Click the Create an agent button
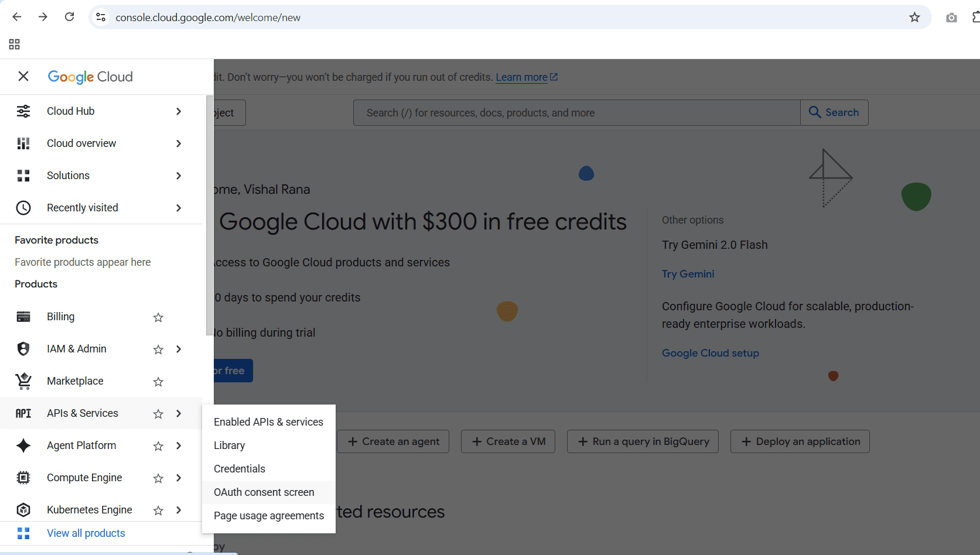This screenshot has height=555, width=980. click(x=393, y=441)
